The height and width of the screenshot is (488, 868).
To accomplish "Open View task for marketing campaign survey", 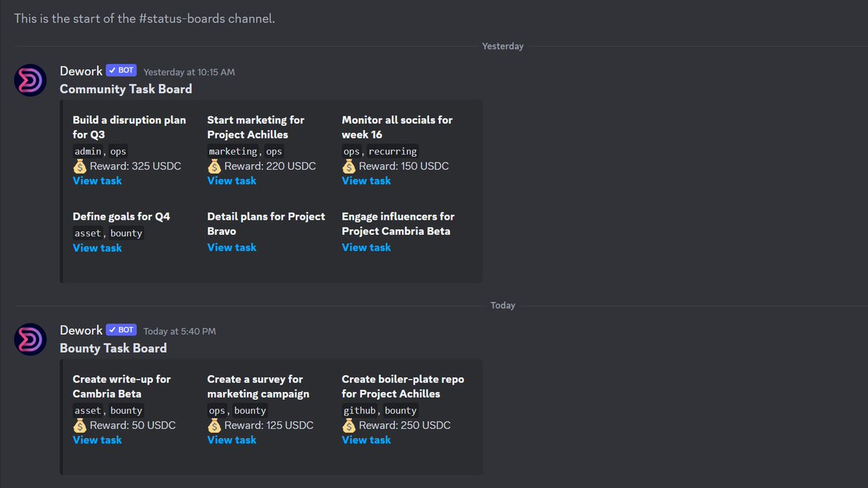I will pyautogui.click(x=231, y=440).
